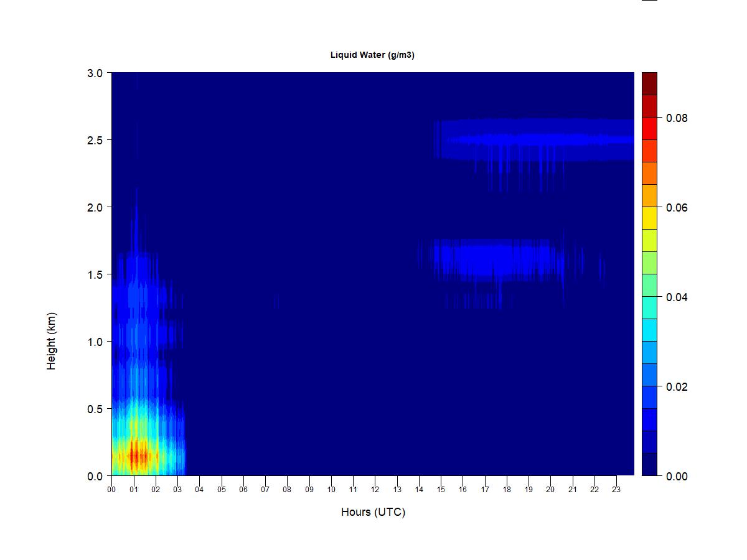Select the 'Height (km)' y-axis label

click(52, 341)
